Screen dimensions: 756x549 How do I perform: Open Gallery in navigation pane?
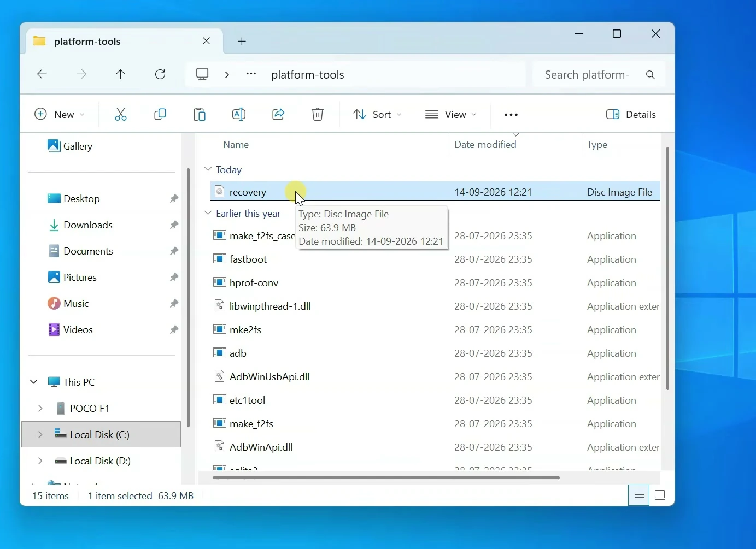point(70,146)
